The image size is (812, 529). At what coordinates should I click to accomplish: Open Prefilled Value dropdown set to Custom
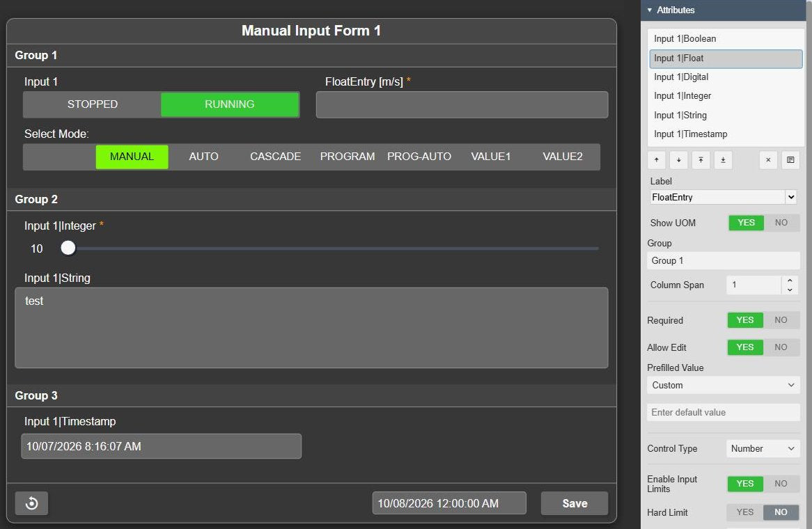tap(723, 385)
